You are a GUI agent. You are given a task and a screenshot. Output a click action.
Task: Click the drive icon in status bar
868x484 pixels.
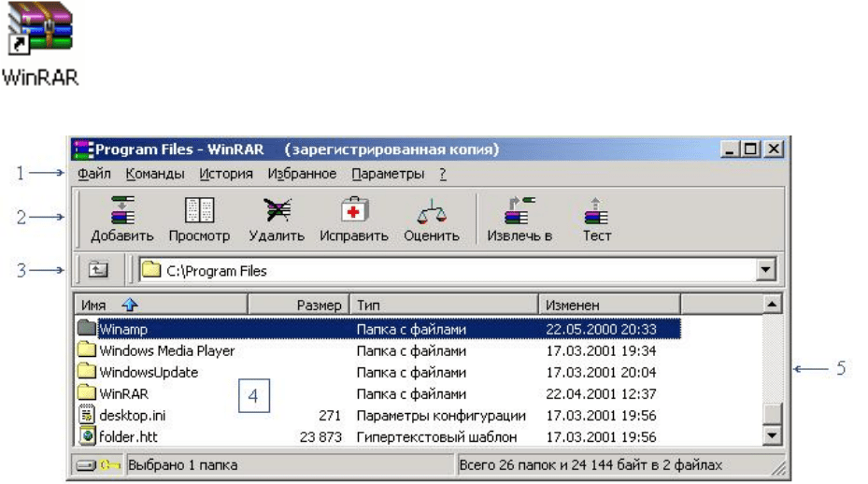click(x=86, y=465)
